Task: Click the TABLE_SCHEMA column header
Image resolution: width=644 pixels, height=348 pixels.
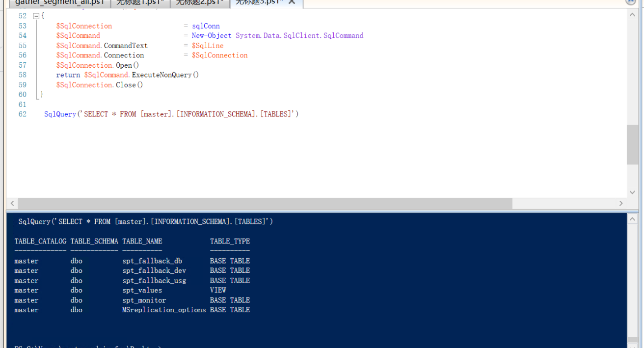Action: 94,241
